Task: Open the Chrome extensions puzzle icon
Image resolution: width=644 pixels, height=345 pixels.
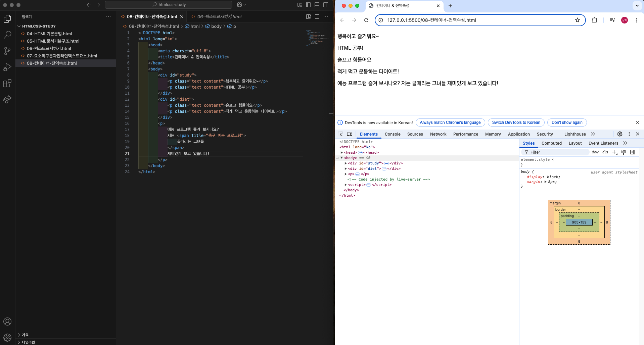Action: tap(594, 20)
